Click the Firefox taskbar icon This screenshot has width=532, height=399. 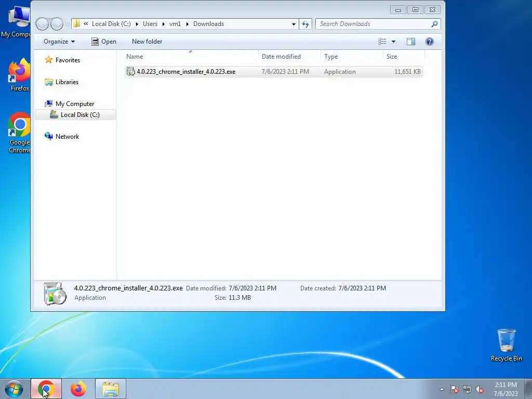tap(78, 389)
